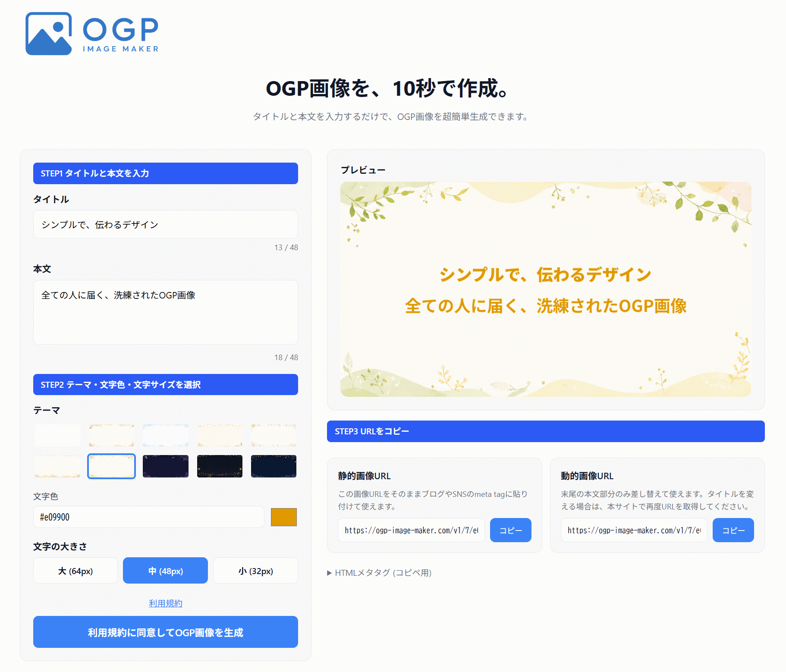Click the preview OGP image
This screenshot has height=672, width=786.
click(x=546, y=289)
